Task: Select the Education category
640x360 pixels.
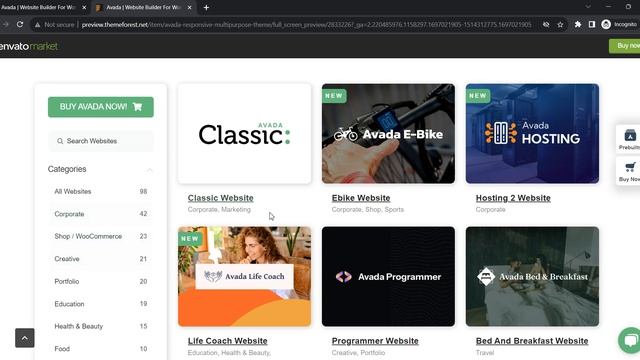Action: (101, 304)
